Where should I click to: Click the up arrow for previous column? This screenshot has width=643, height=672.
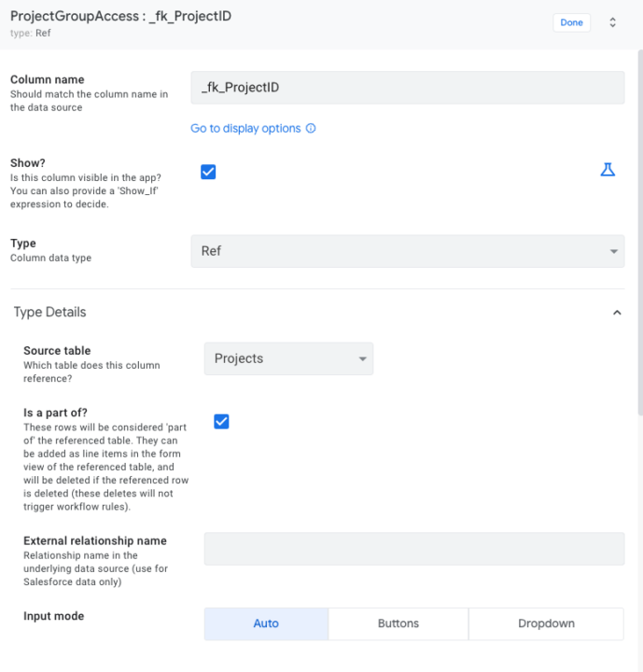click(x=612, y=19)
